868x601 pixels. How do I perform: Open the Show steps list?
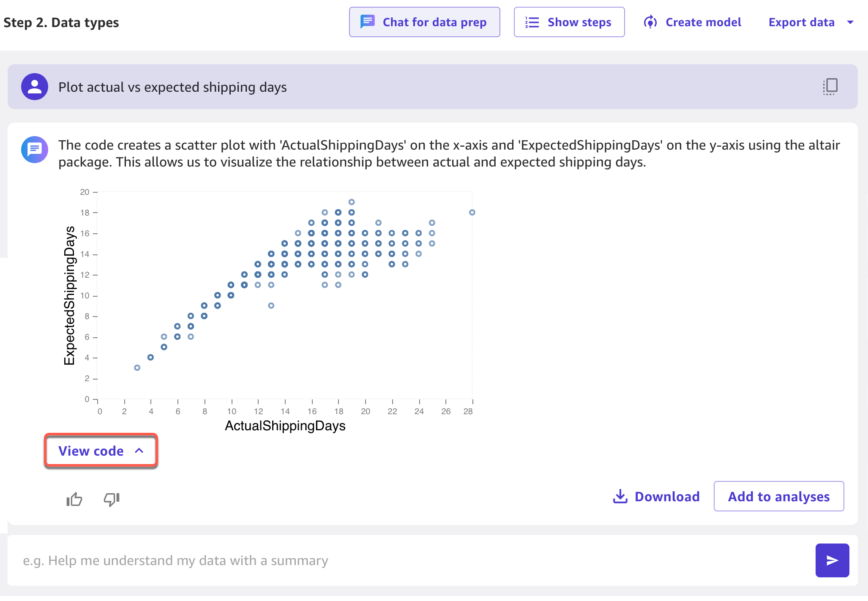tap(569, 22)
